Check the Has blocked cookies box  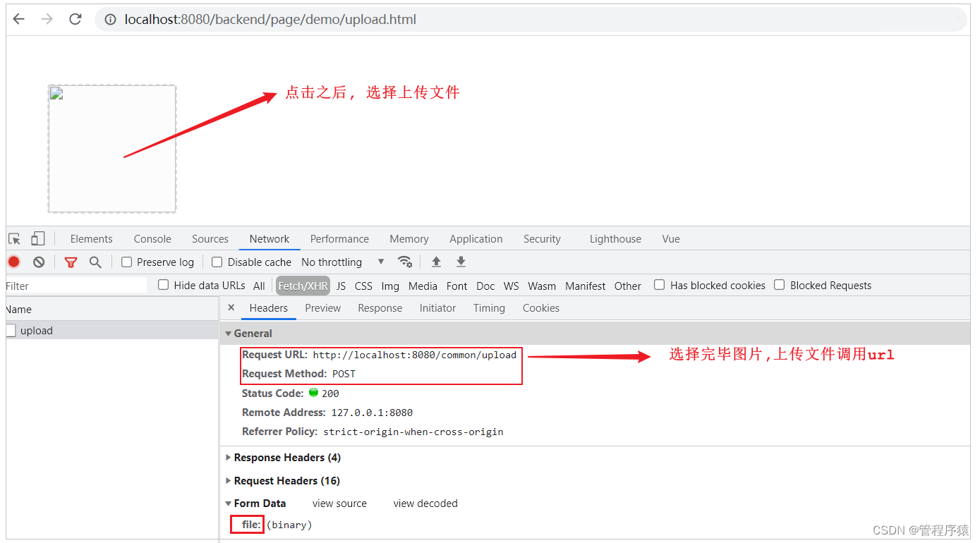[x=660, y=285]
